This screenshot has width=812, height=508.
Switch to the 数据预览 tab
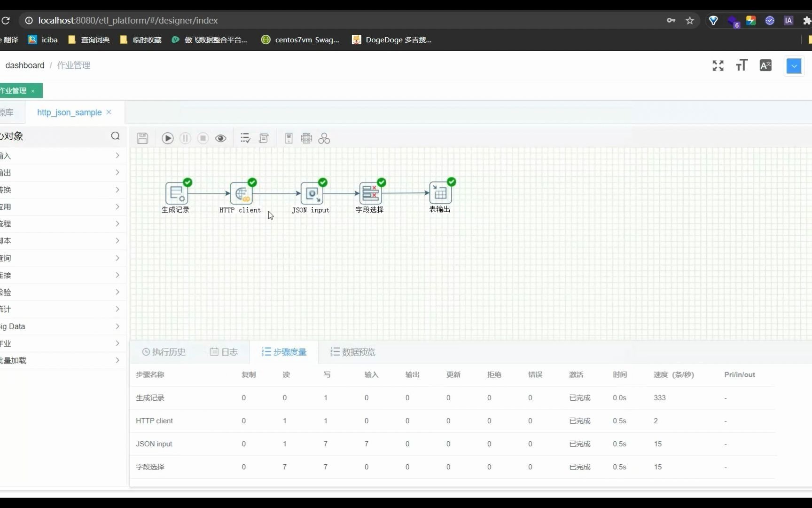coord(353,352)
